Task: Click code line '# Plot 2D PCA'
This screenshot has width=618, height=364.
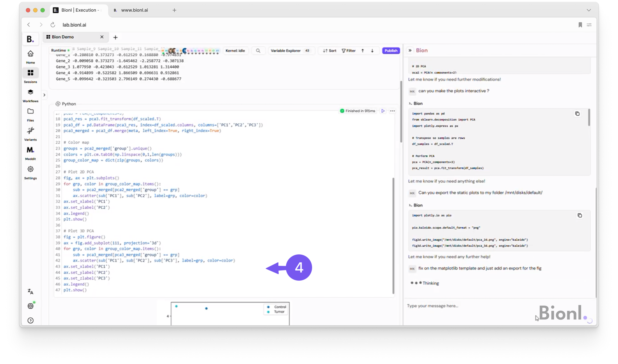Action: [x=78, y=172]
